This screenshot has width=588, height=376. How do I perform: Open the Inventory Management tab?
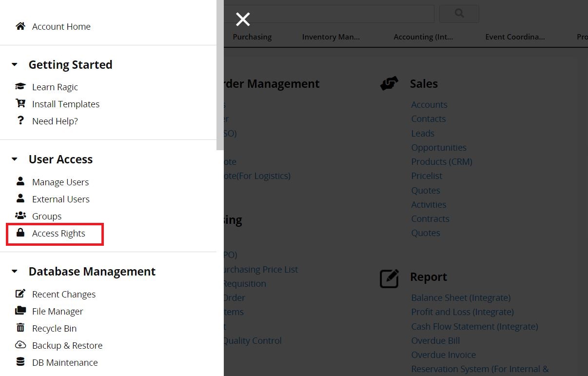point(331,37)
